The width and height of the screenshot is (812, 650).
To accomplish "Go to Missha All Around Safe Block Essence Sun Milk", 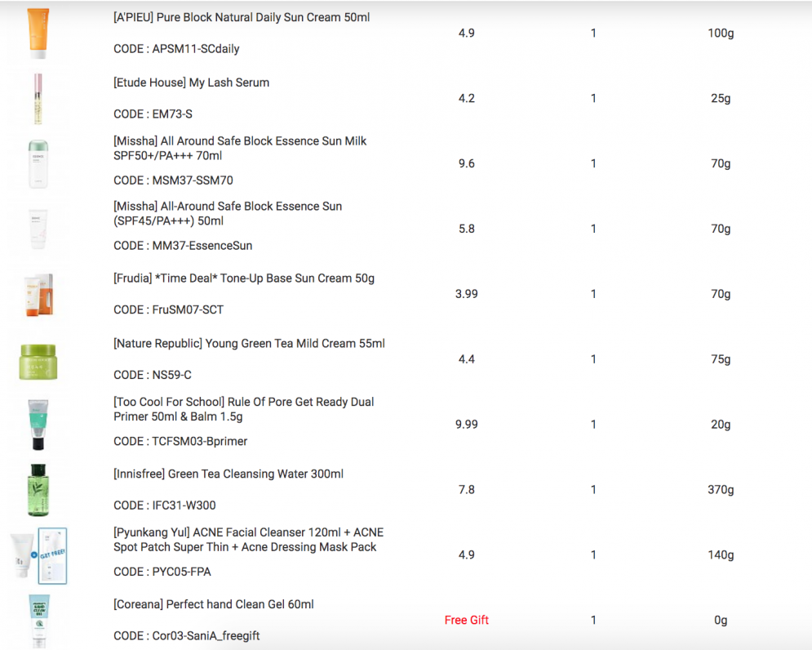I will (240, 149).
